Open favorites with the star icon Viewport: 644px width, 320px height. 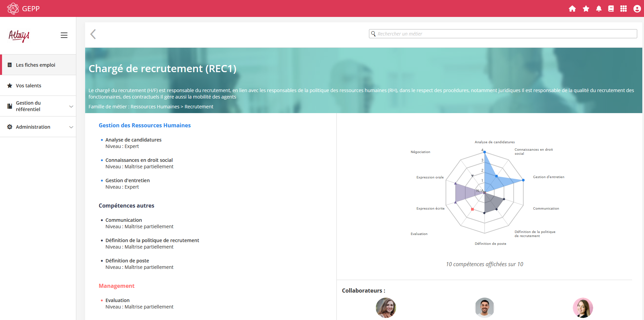coord(586,9)
